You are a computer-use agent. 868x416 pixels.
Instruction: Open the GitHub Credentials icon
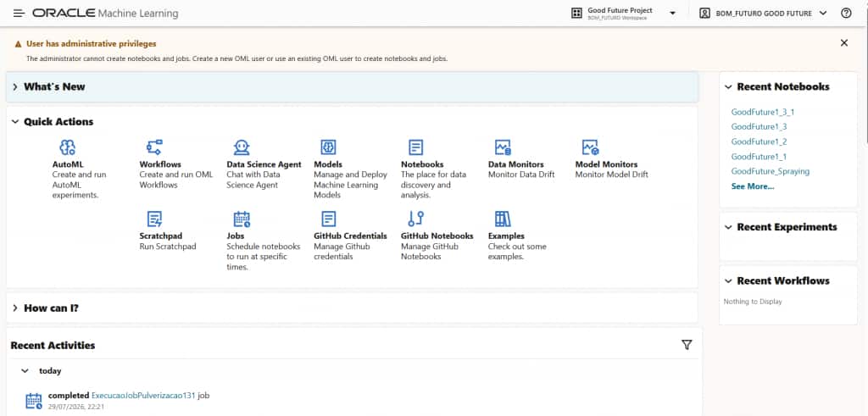tap(328, 219)
